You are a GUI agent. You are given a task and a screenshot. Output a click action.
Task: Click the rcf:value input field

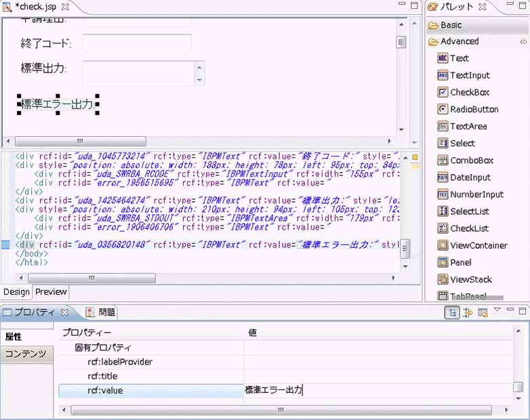[x=376, y=390]
